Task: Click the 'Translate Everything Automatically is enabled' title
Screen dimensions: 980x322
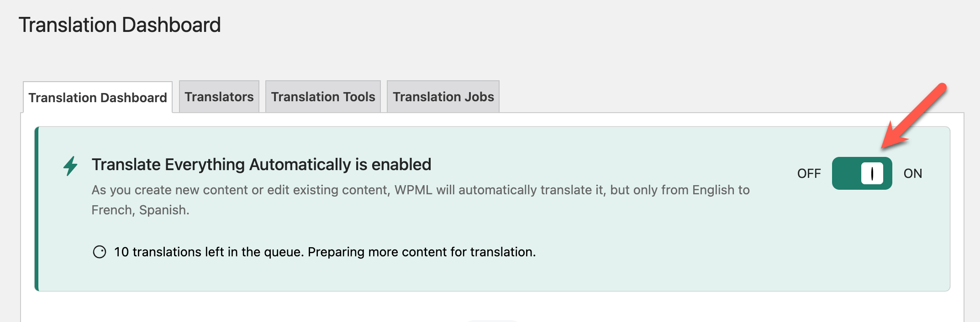Action: 261,164
